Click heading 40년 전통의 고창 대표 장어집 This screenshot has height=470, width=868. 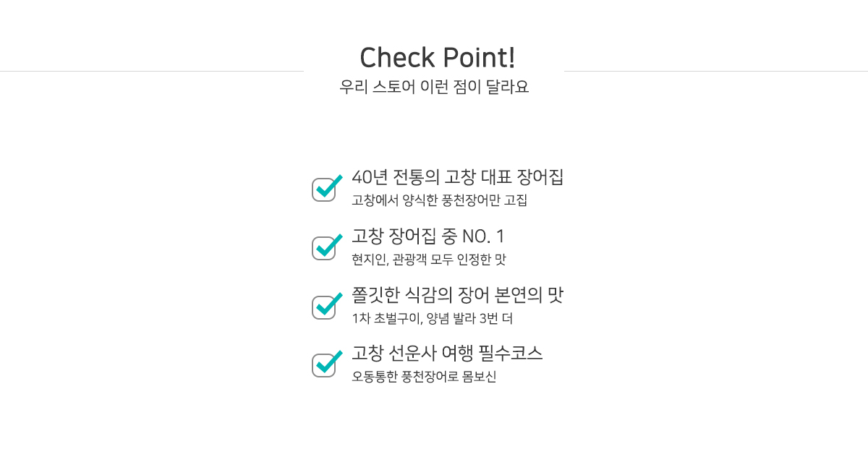(457, 177)
